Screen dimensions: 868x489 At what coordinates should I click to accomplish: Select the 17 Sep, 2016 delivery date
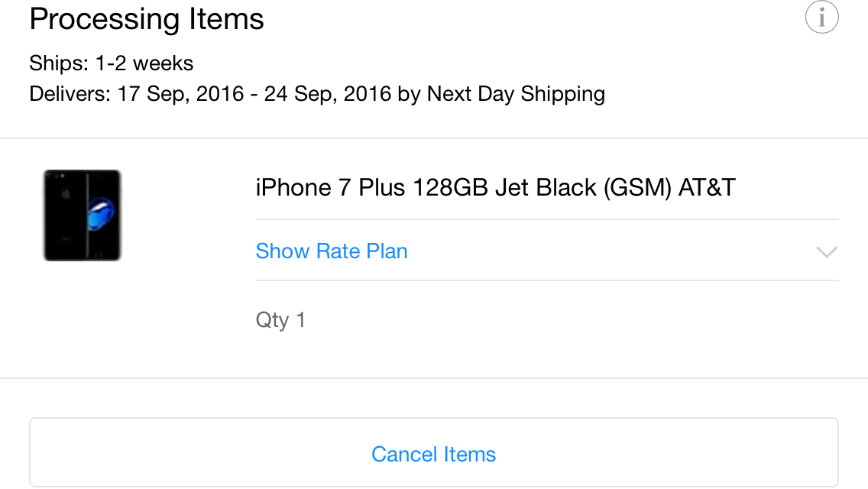(x=180, y=94)
